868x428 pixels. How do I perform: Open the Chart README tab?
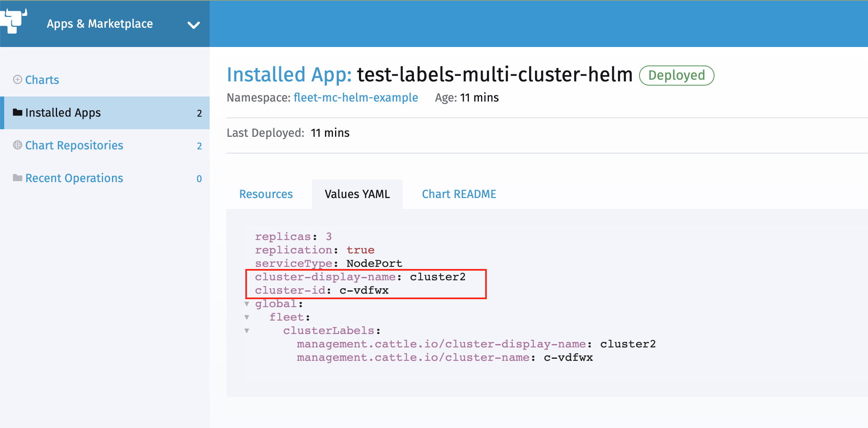(459, 194)
